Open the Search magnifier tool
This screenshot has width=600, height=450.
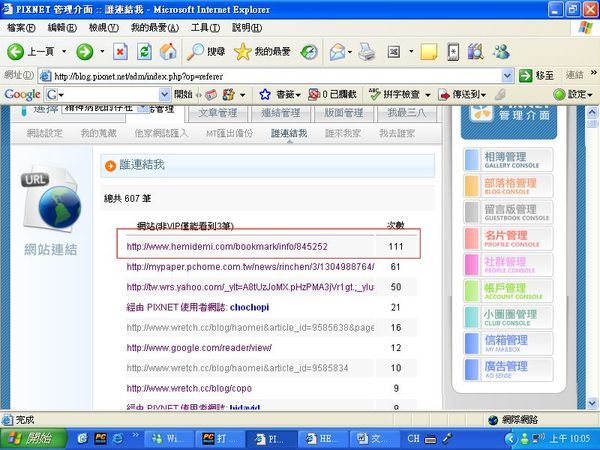pos(205,52)
